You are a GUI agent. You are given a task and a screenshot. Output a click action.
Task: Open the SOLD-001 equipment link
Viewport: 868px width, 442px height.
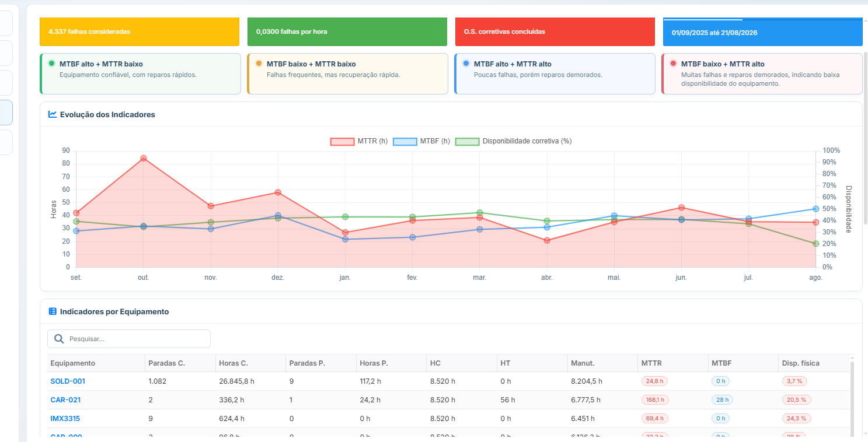tap(68, 381)
